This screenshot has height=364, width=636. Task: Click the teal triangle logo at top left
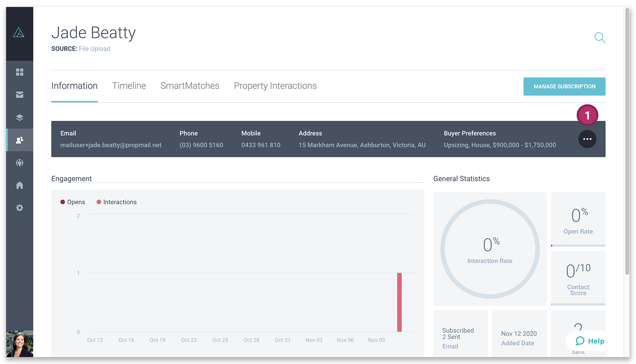click(x=19, y=32)
